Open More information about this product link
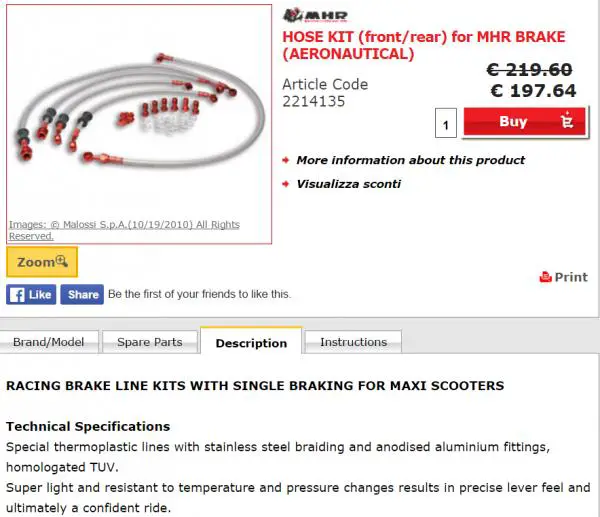Screen dimensions: 600x517 point(411,160)
